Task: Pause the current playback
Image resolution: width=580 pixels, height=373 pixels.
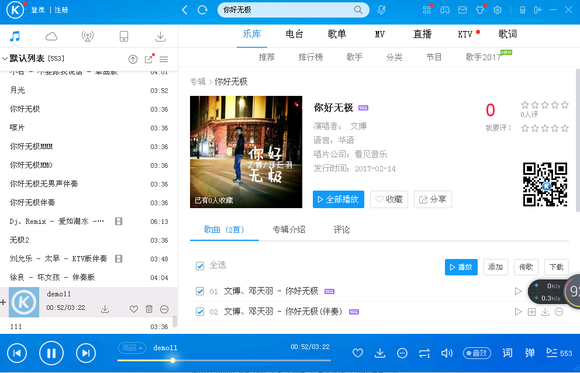Action: [51, 353]
